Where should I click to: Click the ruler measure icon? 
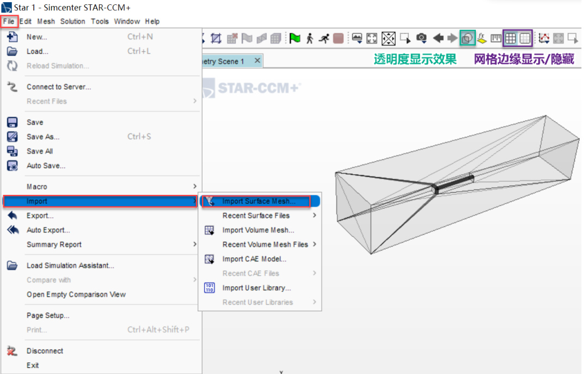[496, 38]
